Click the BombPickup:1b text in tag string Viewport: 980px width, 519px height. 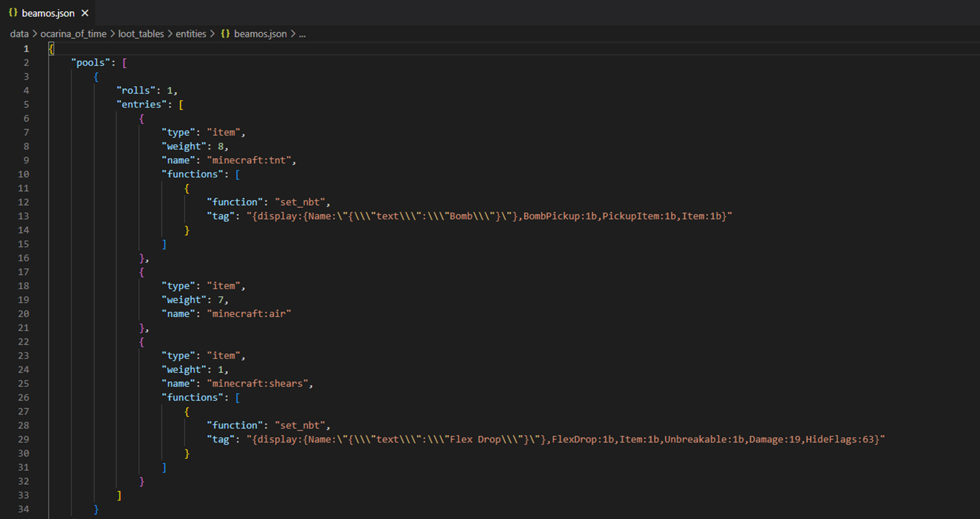click(560, 216)
